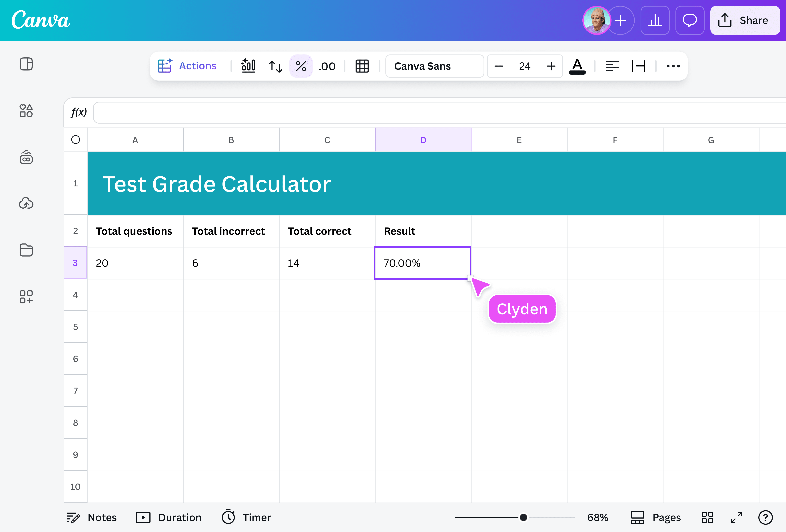
Task: Click the Actions menu
Action: click(x=188, y=66)
